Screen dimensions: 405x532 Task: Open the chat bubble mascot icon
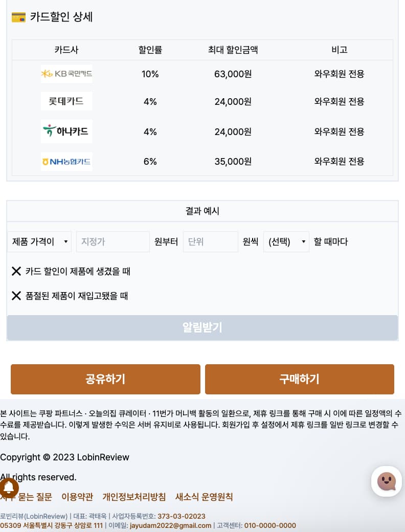pyautogui.click(x=387, y=481)
